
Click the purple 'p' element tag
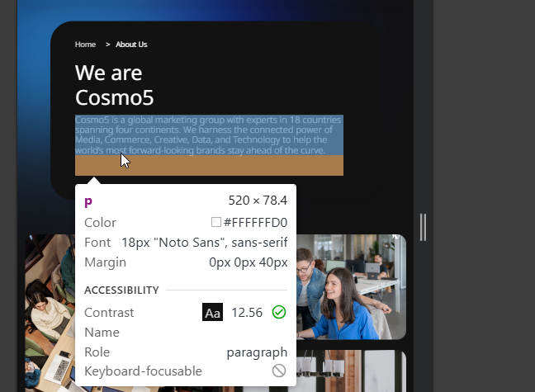tap(88, 201)
